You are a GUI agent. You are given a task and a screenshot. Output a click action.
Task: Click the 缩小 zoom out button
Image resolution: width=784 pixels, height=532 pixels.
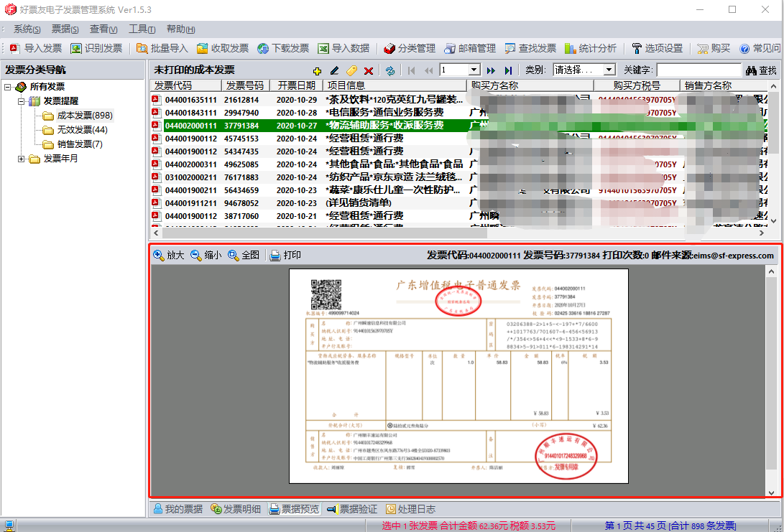pyautogui.click(x=206, y=255)
